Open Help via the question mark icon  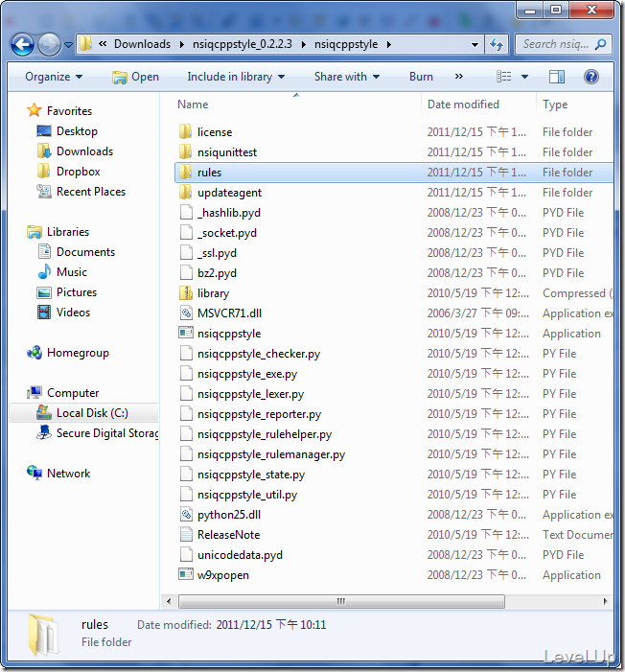[591, 77]
